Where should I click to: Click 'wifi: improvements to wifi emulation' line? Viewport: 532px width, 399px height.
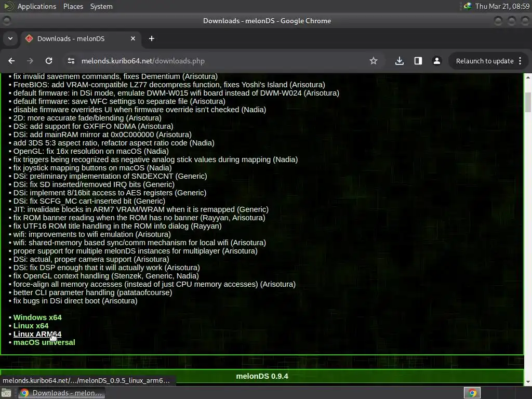92,234
